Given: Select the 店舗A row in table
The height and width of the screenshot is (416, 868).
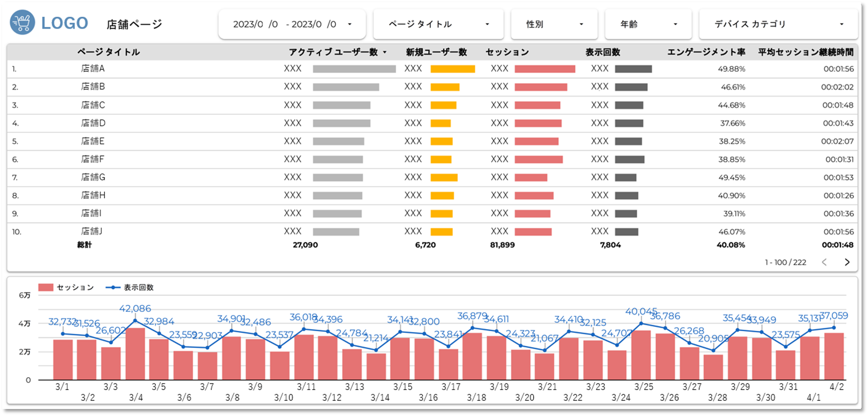Looking at the screenshot, I should pos(93,69).
